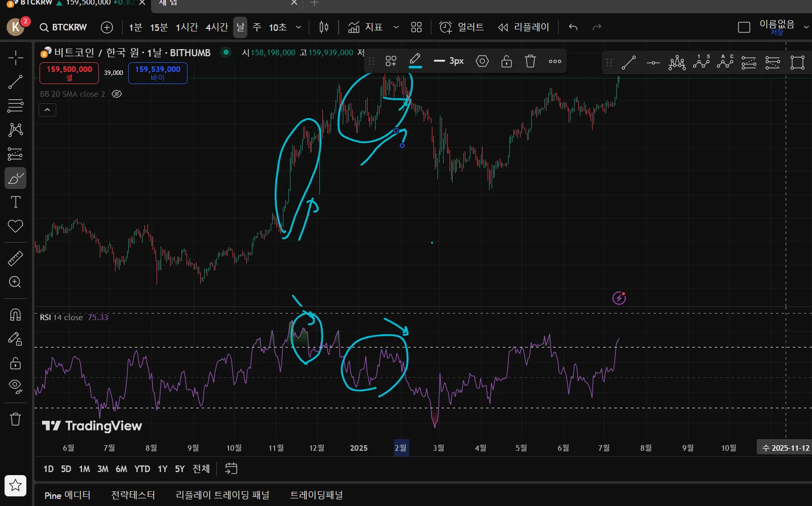812x506 pixels.
Task: Open the Pine 에디터 tab
Action: [x=67, y=495]
